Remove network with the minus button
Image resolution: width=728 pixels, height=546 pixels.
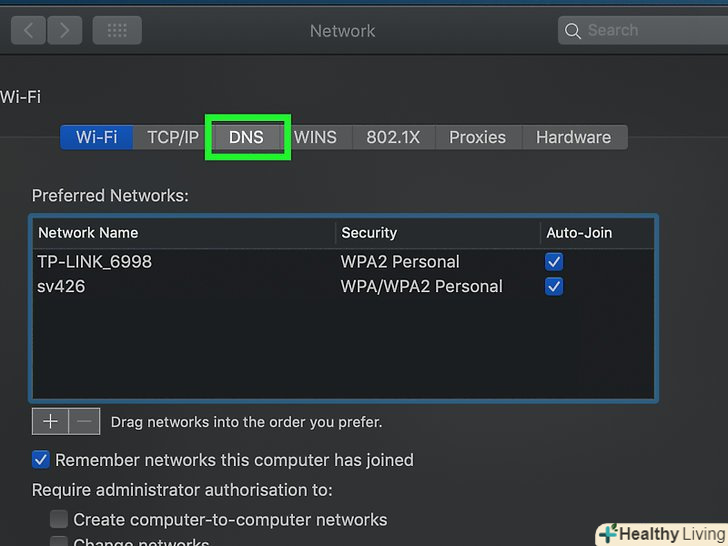(x=84, y=421)
